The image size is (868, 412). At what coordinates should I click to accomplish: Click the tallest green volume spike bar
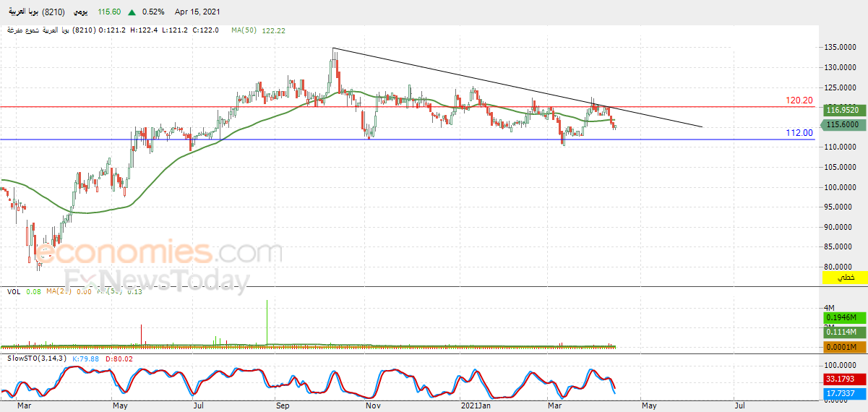[267, 322]
